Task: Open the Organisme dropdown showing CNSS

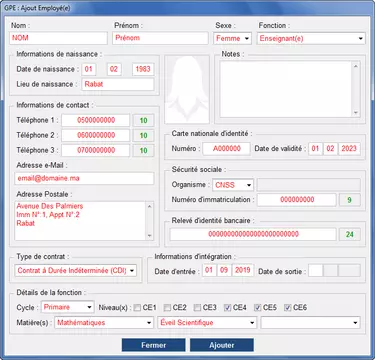Action: tap(233, 185)
